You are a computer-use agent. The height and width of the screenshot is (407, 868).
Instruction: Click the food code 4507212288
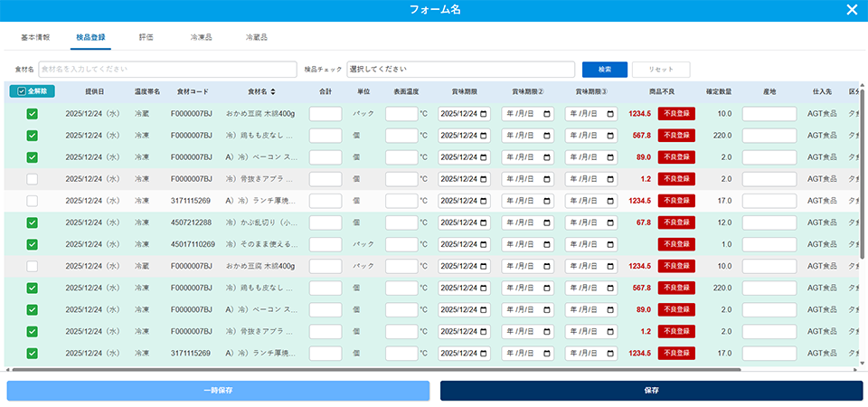(191, 222)
